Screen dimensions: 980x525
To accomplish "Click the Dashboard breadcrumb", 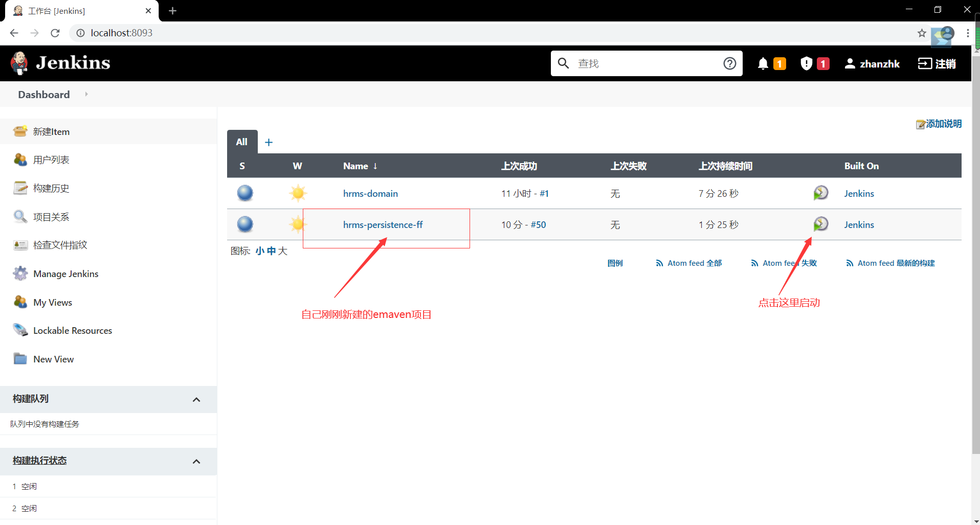I will [44, 95].
